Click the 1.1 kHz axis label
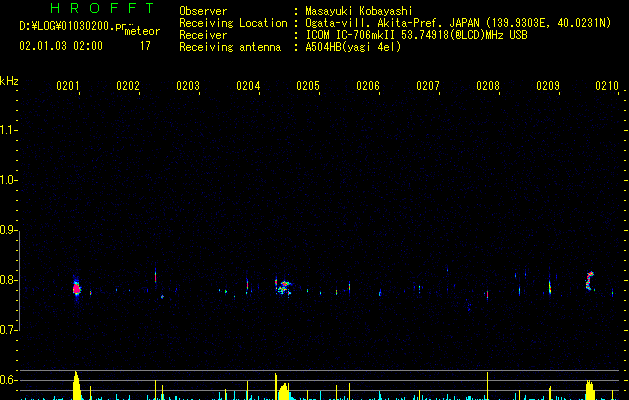Screen dimensions: 629x400 click(x=7, y=130)
